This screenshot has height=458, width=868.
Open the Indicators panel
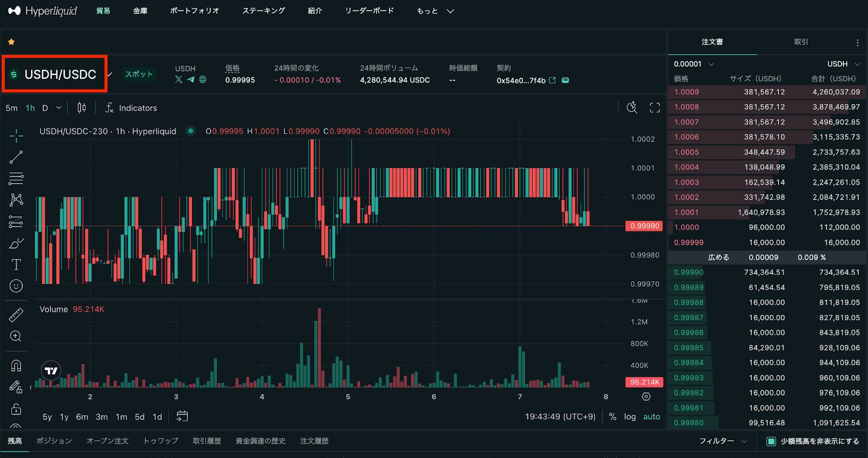point(131,108)
